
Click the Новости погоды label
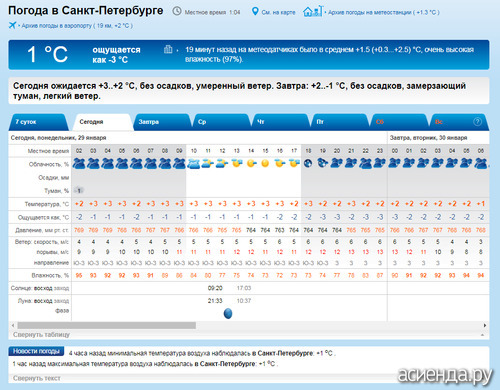pos(36,351)
